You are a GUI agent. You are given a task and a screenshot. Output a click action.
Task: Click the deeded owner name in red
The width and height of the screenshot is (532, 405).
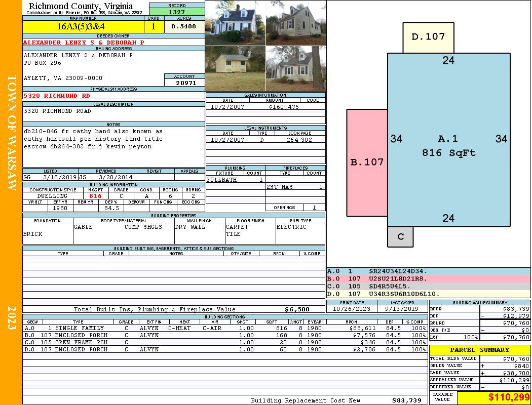tap(84, 43)
